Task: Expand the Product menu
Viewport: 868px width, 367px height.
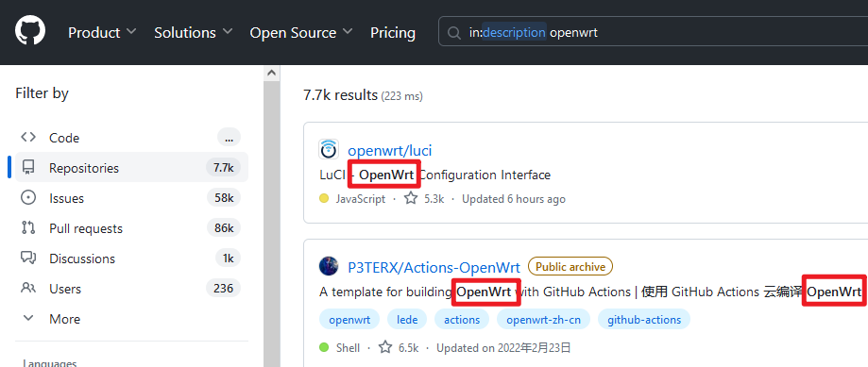Action: click(102, 33)
